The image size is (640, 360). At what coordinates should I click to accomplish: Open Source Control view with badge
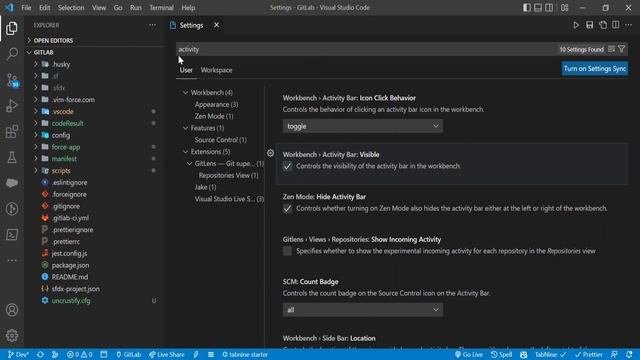coord(12,80)
